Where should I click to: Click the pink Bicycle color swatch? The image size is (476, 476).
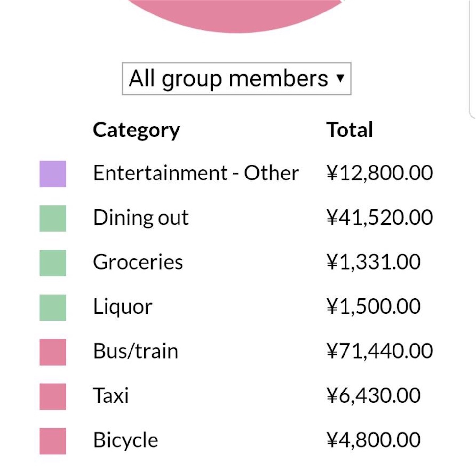coord(53,441)
